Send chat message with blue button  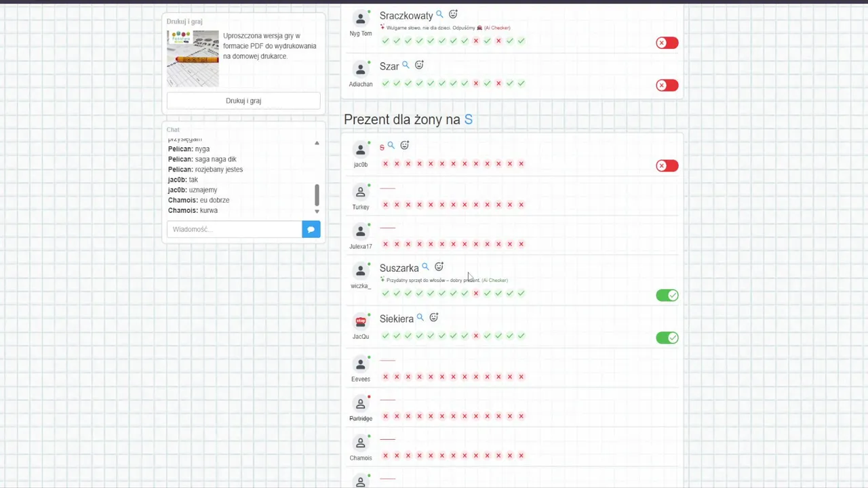(x=311, y=229)
